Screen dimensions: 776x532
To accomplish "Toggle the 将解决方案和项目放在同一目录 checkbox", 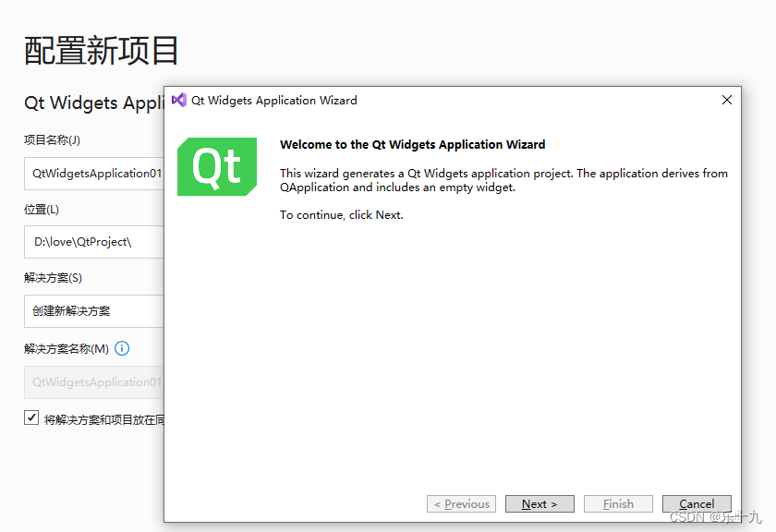I will (31, 417).
